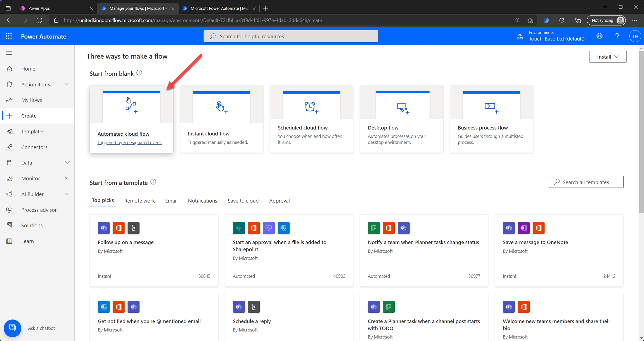644x341 pixels.
Task: Switch to the Power Apps browser tab
Action: tap(56, 8)
